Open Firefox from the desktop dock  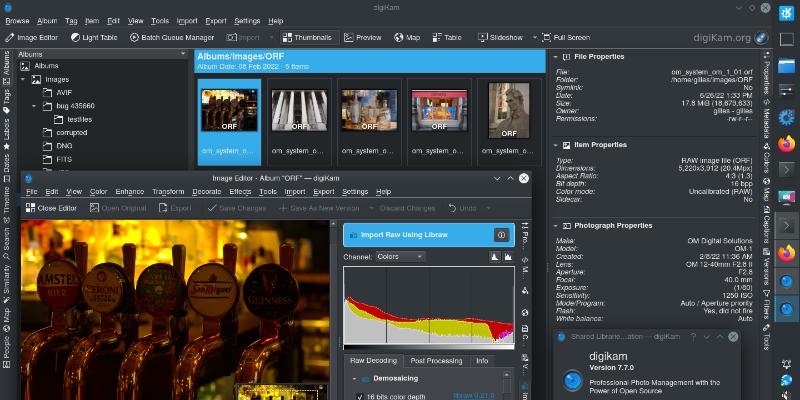coord(785,143)
